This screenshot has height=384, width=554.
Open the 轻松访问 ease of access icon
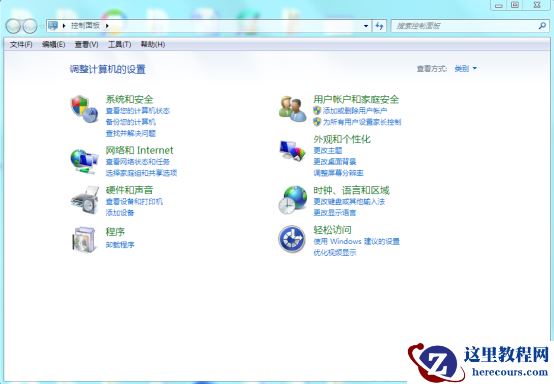[x=292, y=239]
